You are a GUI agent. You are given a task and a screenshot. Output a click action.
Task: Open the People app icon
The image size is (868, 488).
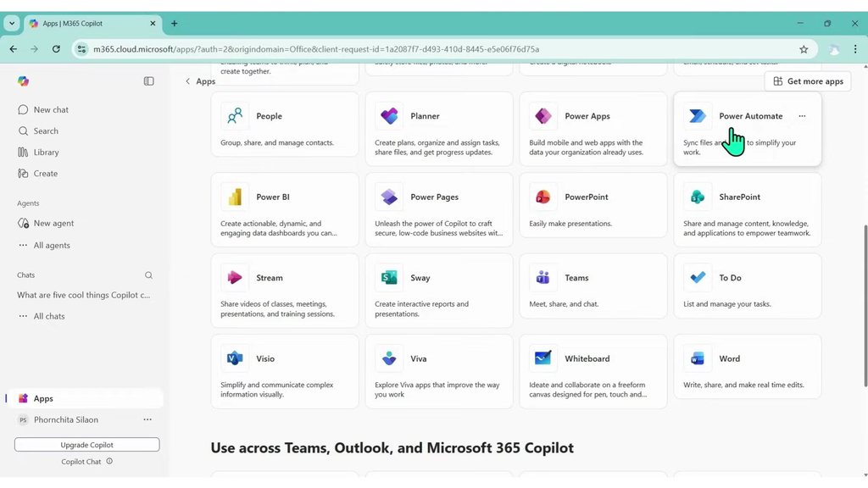click(x=235, y=116)
